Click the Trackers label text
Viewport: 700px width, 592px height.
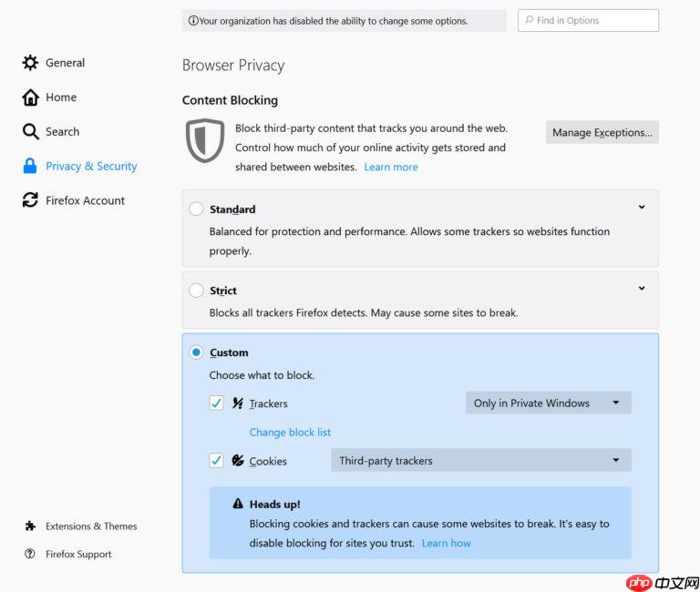click(268, 403)
